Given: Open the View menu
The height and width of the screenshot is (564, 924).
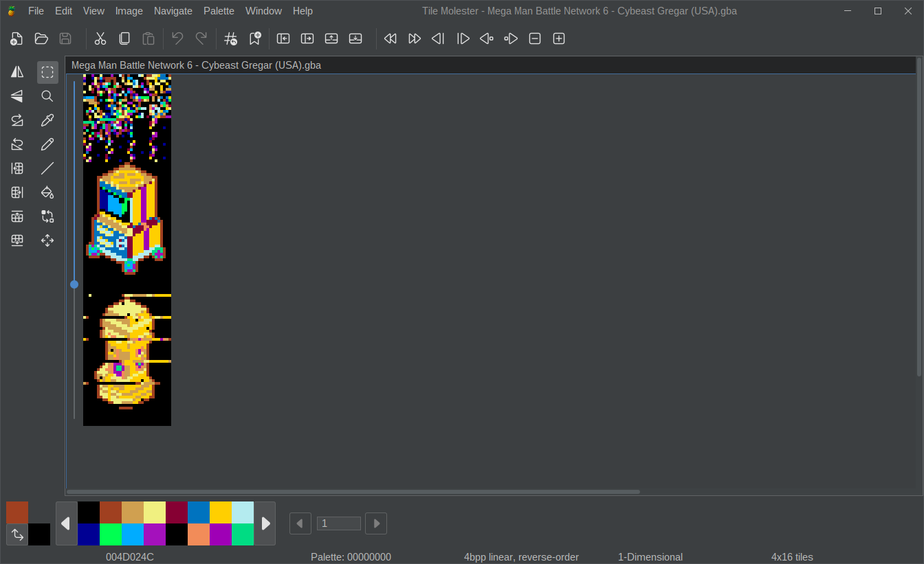Looking at the screenshot, I should (93, 11).
